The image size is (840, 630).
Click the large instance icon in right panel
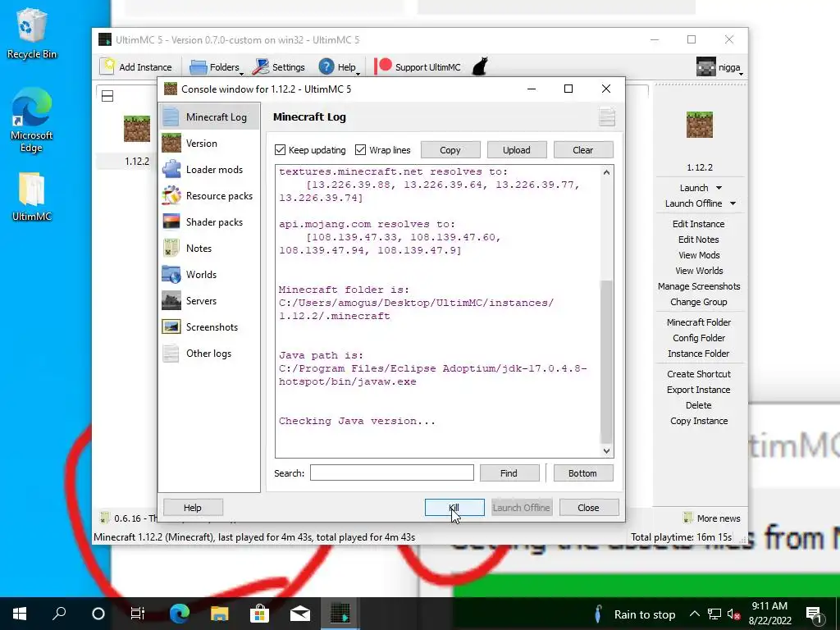(x=700, y=125)
